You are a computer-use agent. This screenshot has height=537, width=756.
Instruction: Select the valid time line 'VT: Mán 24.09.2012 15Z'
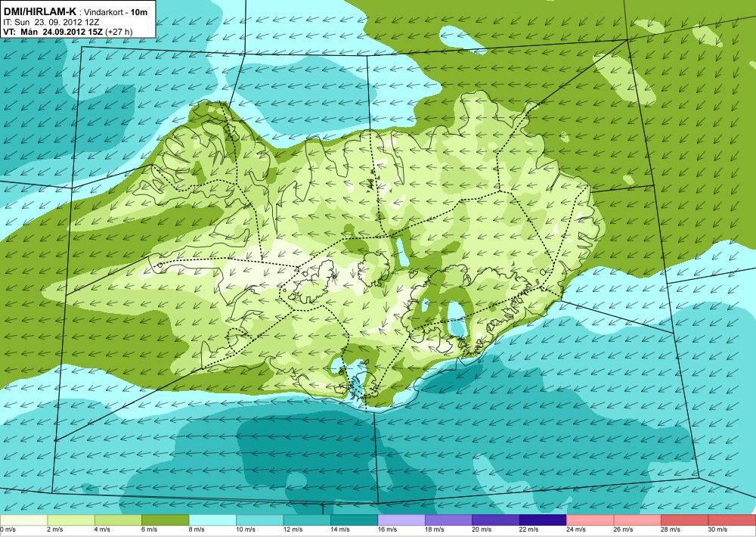coord(53,32)
